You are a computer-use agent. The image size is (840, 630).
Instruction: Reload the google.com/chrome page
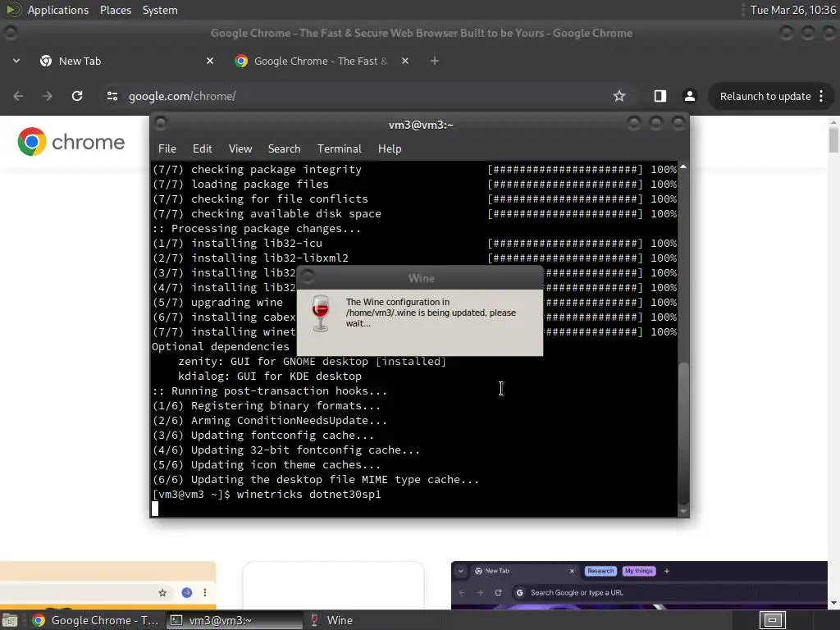[77, 96]
